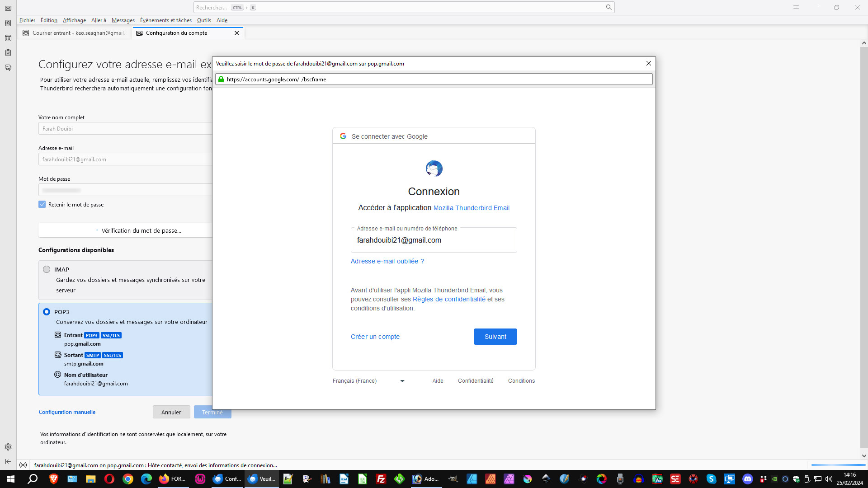Click the status bar progress indicator
The height and width of the screenshot is (488, 868).
point(838,465)
